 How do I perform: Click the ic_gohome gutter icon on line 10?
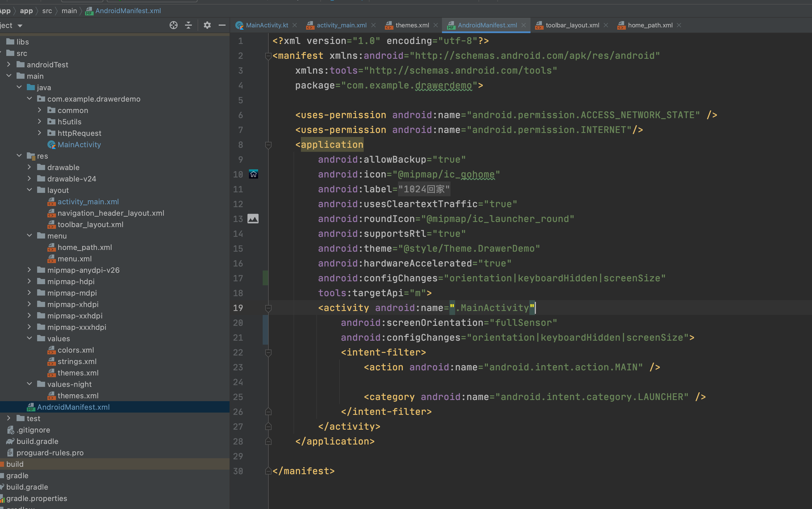point(253,174)
